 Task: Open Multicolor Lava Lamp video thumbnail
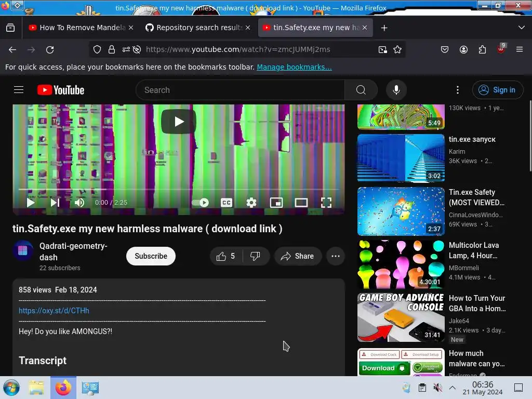coord(401,264)
